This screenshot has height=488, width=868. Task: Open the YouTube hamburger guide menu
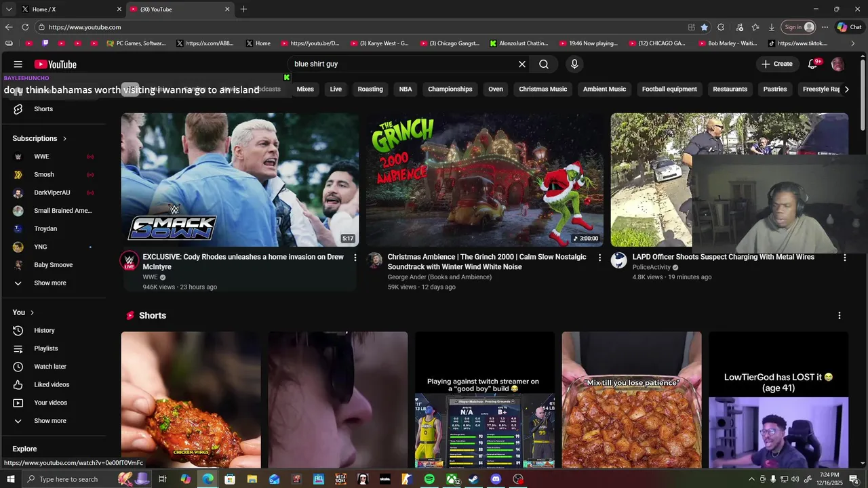18,64
